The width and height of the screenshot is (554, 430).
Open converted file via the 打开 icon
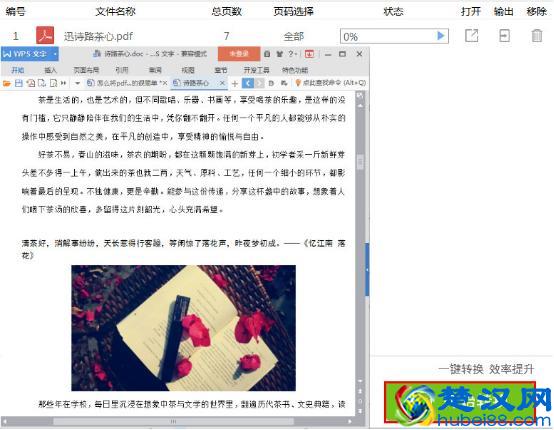point(471,36)
